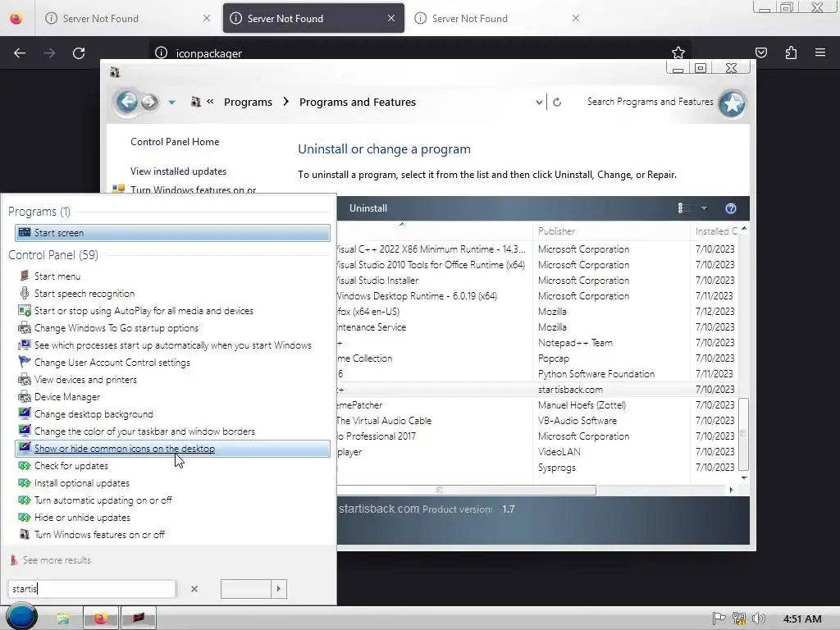Select Show or hide common icons result

(x=172, y=449)
